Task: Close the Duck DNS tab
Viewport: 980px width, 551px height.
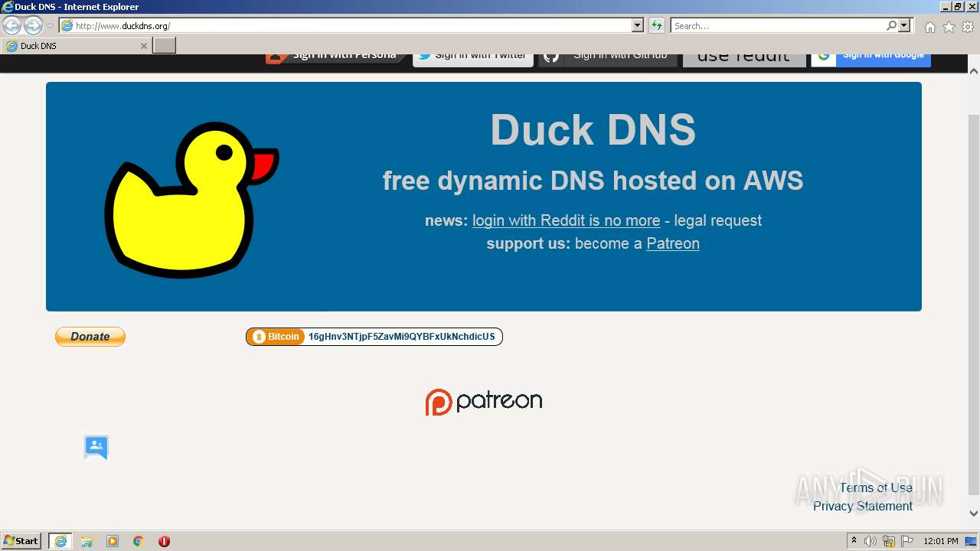Action: [143, 46]
